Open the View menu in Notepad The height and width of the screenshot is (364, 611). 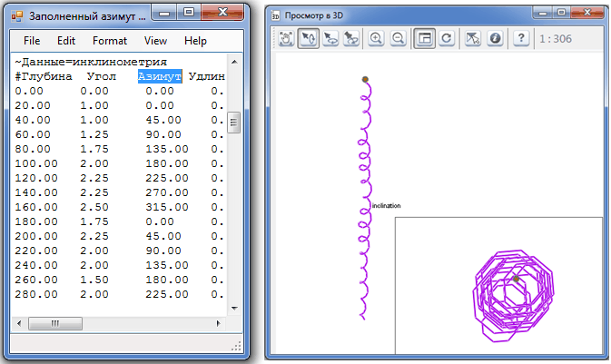[155, 41]
